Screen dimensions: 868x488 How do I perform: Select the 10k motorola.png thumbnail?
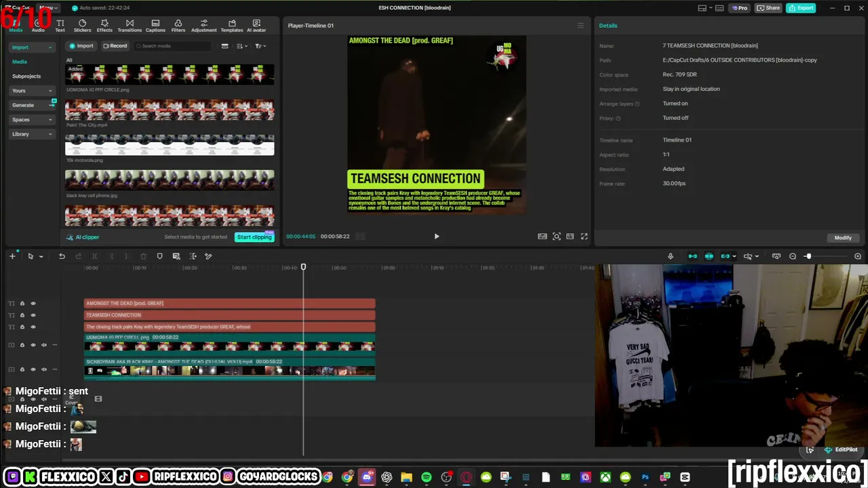pos(170,145)
